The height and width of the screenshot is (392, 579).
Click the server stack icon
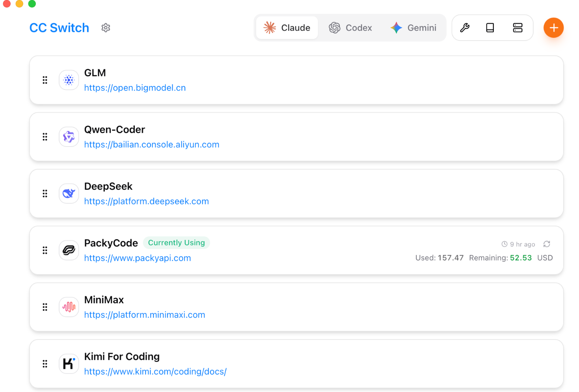point(518,28)
